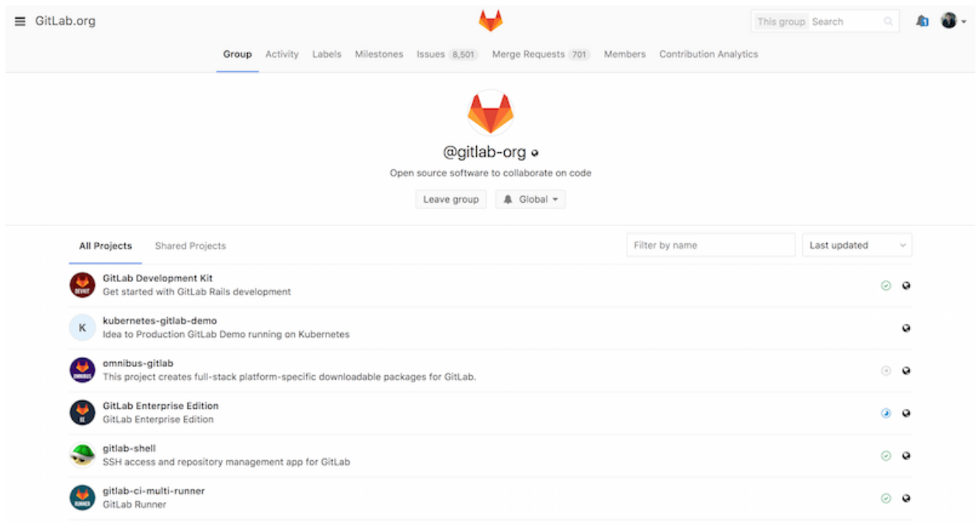Click the large gitlab-org group avatar
This screenshot has width=980, height=523.
(x=490, y=112)
